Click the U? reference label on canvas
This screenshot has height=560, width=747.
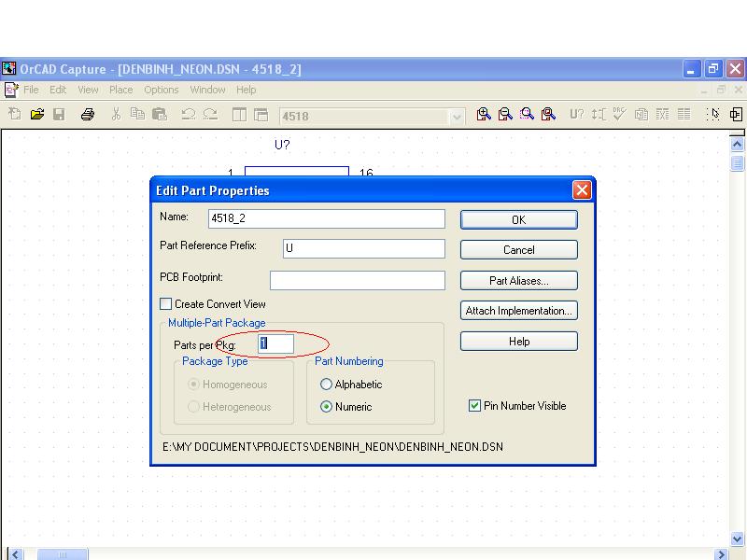coord(282,145)
